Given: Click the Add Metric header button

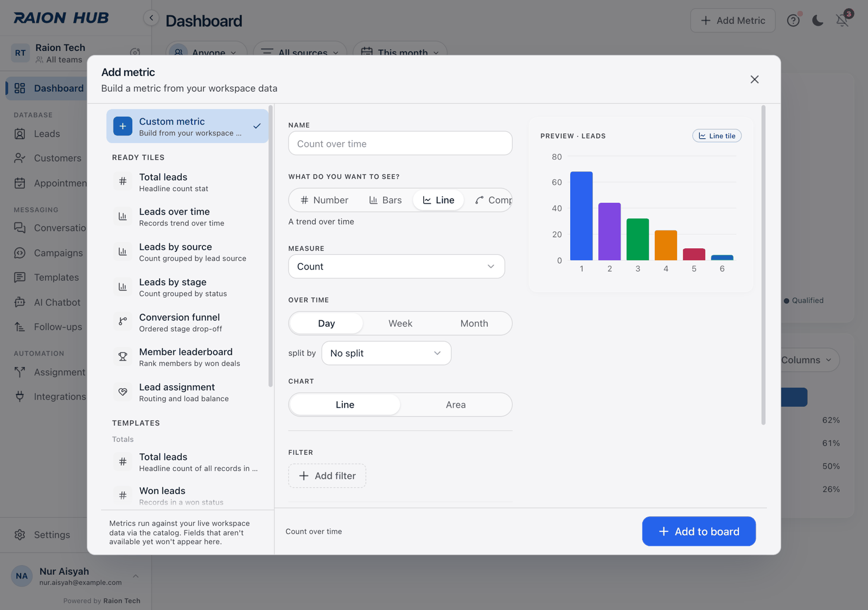Looking at the screenshot, I should 733,21.
